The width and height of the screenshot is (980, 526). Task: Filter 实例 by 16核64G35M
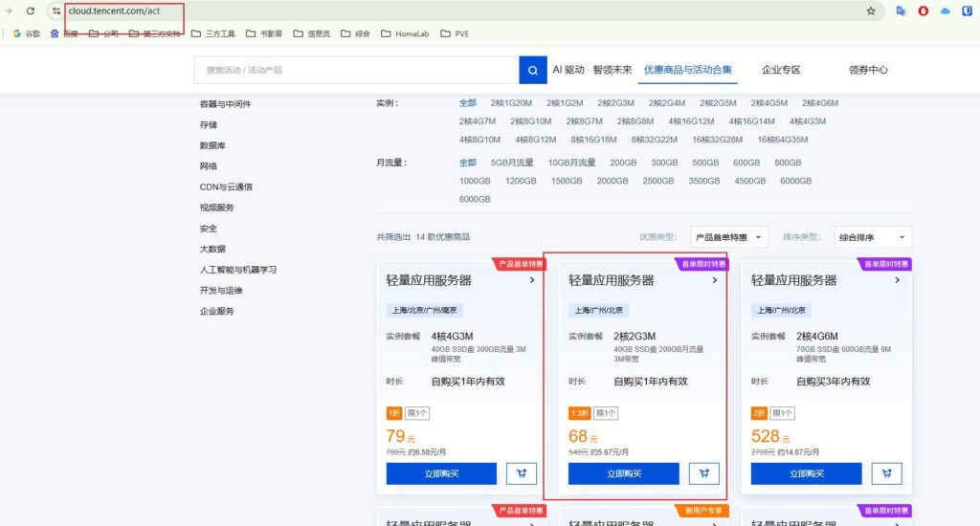[783, 140]
